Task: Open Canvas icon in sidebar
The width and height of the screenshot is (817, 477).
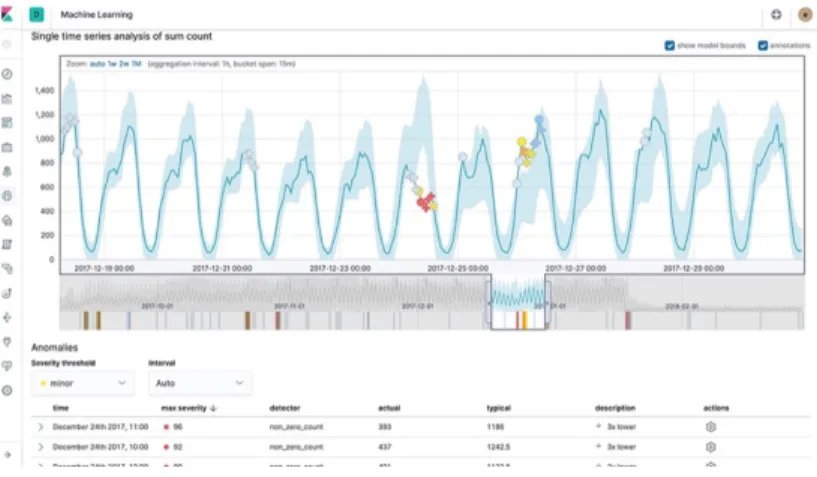Action: pyautogui.click(x=7, y=147)
